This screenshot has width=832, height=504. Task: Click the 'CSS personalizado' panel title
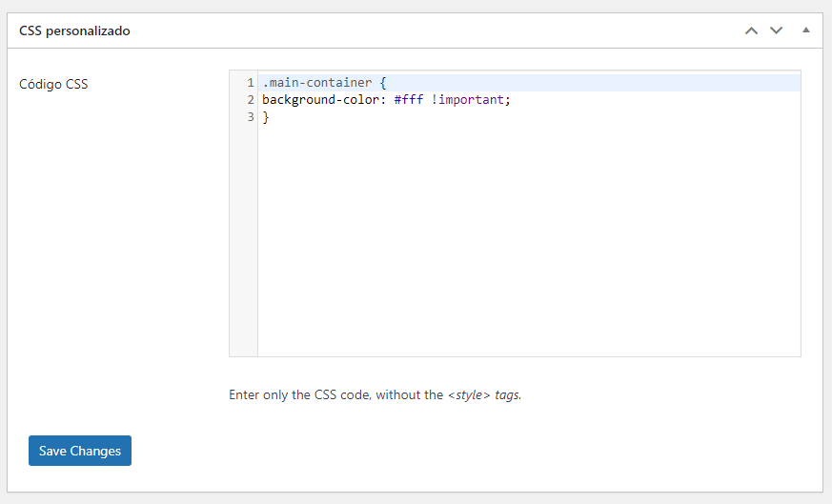[x=75, y=30]
